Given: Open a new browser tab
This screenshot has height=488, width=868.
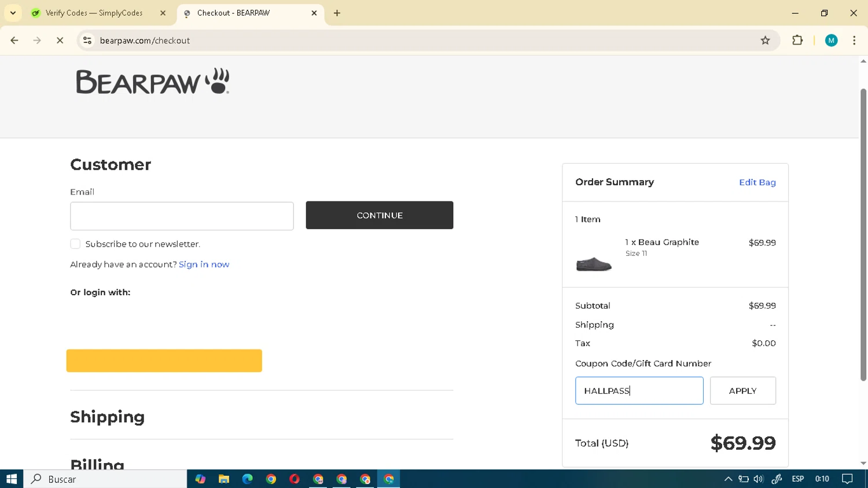Looking at the screenshot, I should 337,13.
